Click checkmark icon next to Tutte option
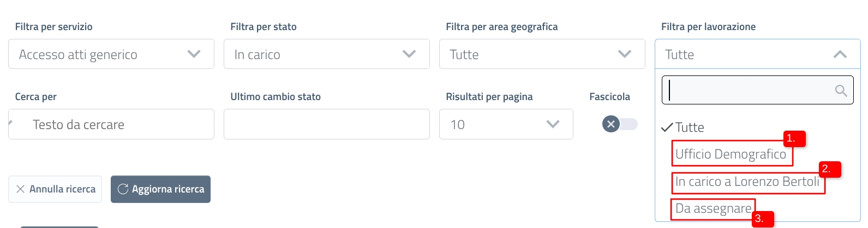The image size is (868, 228). 667,128
